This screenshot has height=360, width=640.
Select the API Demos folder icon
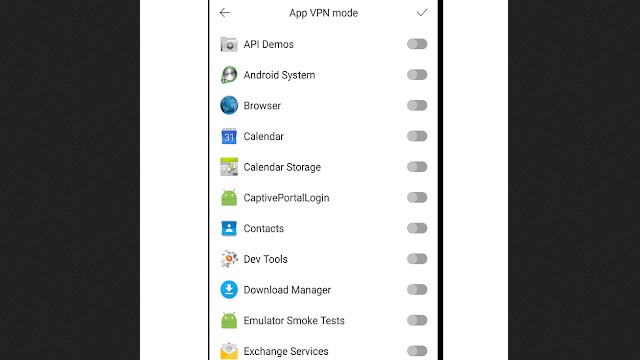coord(229,44)
